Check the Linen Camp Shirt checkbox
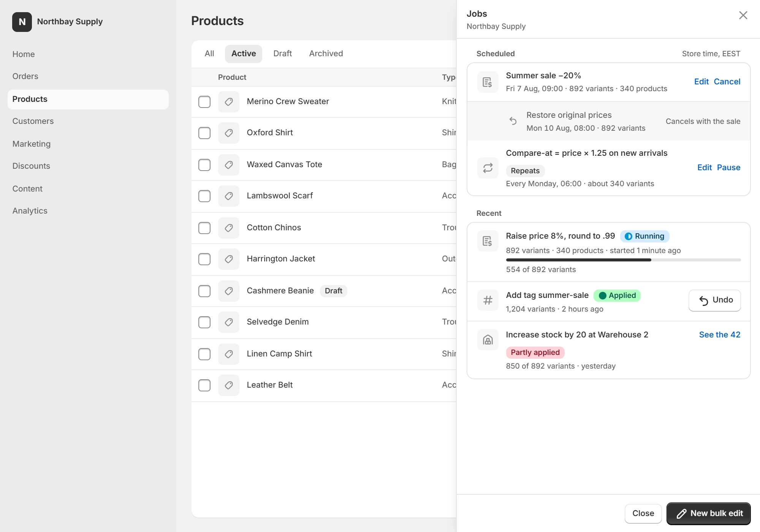760x532 pixels. pyautogui.click(x=204, y=354)
